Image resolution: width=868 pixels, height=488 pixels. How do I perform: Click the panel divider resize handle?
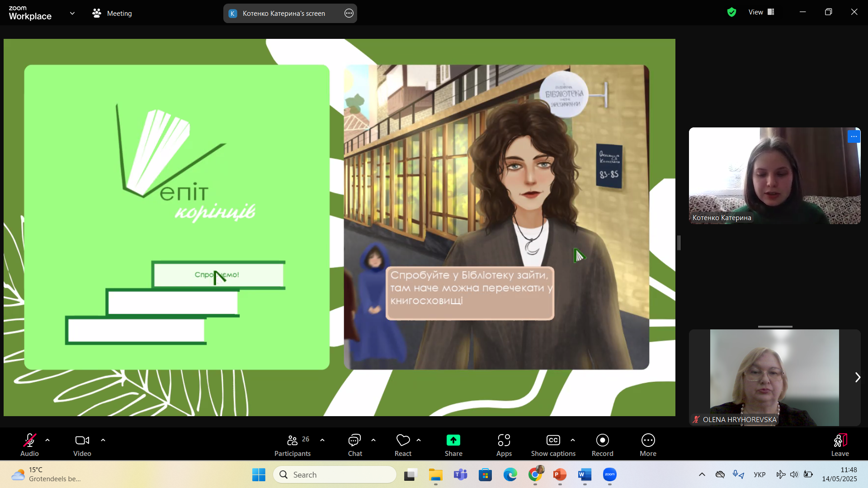click(x=679, y=243)
